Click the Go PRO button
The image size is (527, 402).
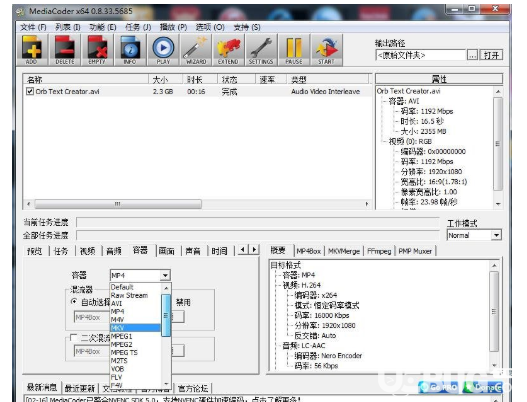[438, 387]
